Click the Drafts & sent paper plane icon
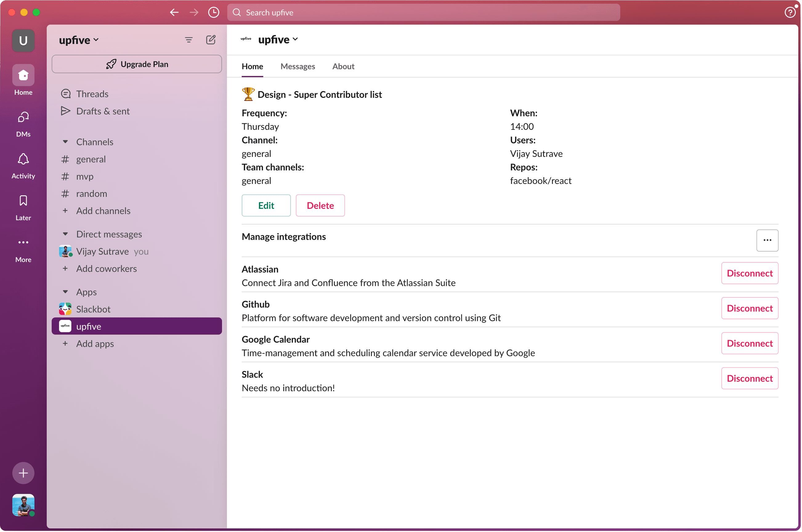 click(x=66, y=111)
